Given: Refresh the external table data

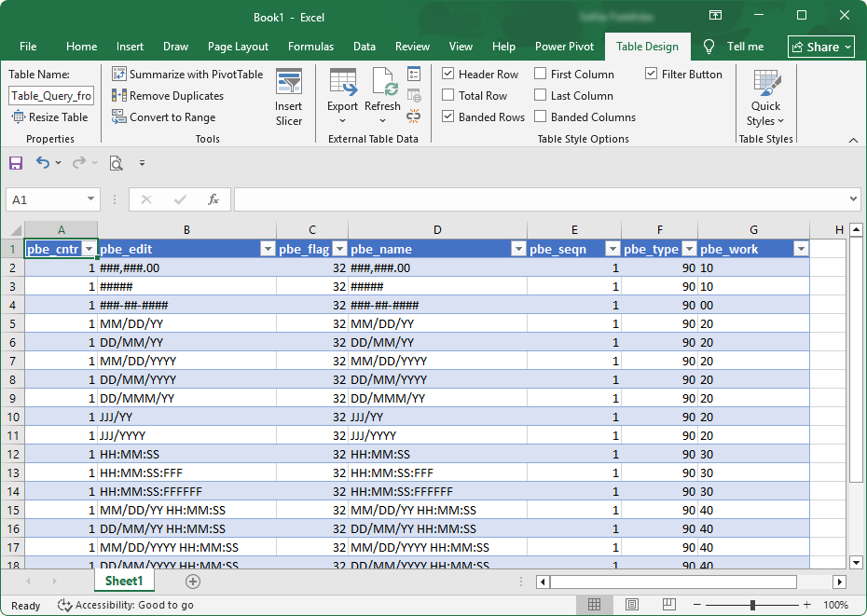Looking at the screenshot, I should (382, 93).
